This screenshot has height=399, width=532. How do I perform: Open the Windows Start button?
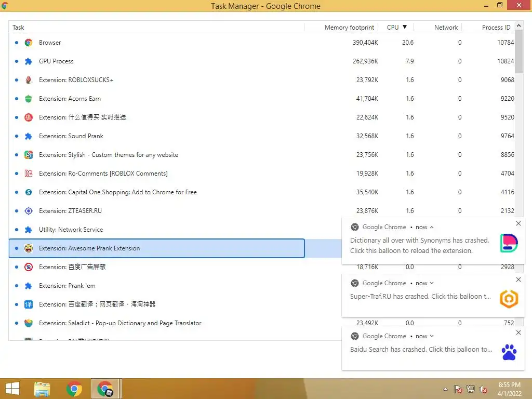pos(12,389)
